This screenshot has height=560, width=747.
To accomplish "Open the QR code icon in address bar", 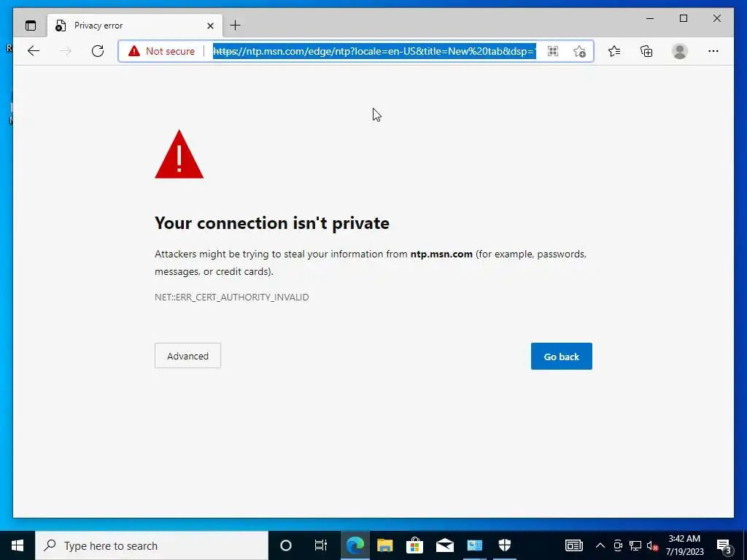I will coord(553,51).
